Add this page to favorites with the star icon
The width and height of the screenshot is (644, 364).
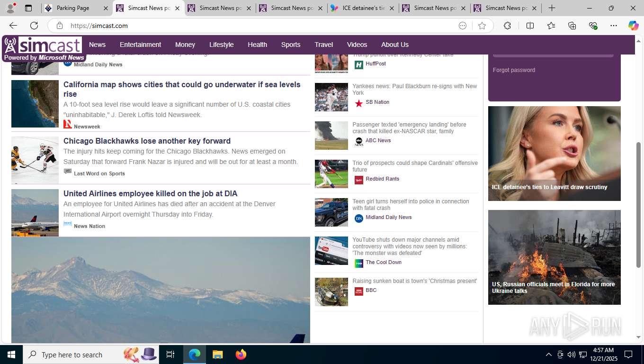point(482,26)
